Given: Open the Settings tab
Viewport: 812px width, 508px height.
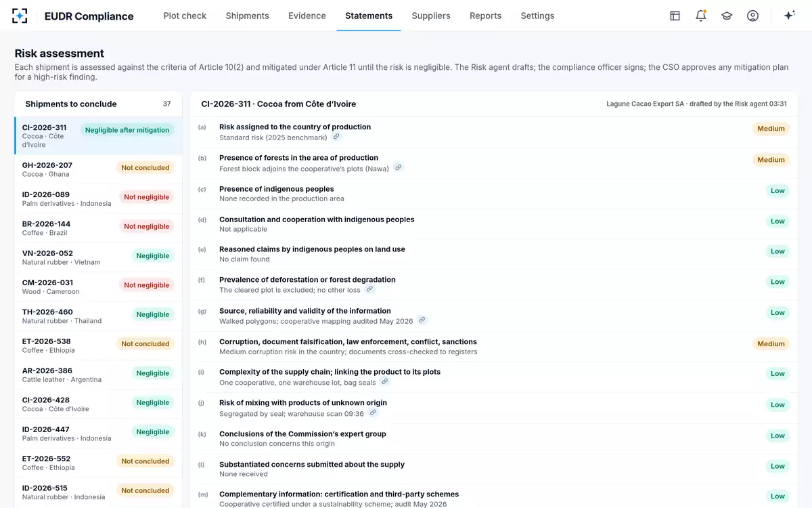Looking at the screenshot, I should click(x=537, y=16).
